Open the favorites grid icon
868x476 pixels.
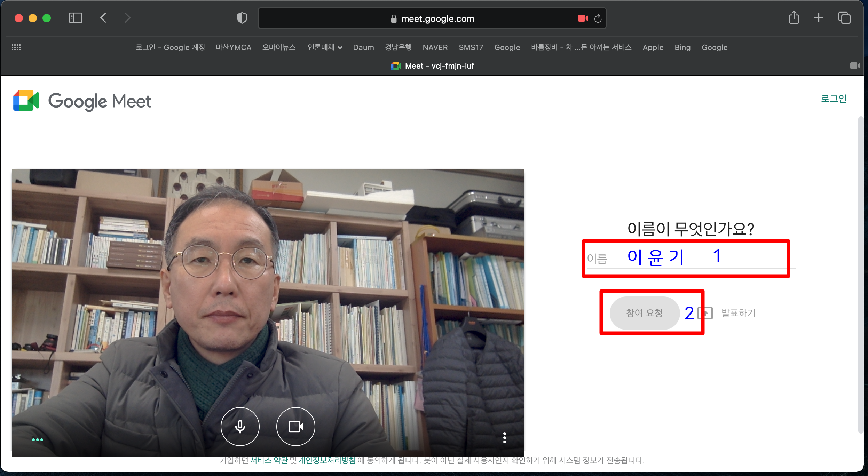pyautogui.click(x=16, y=47)
